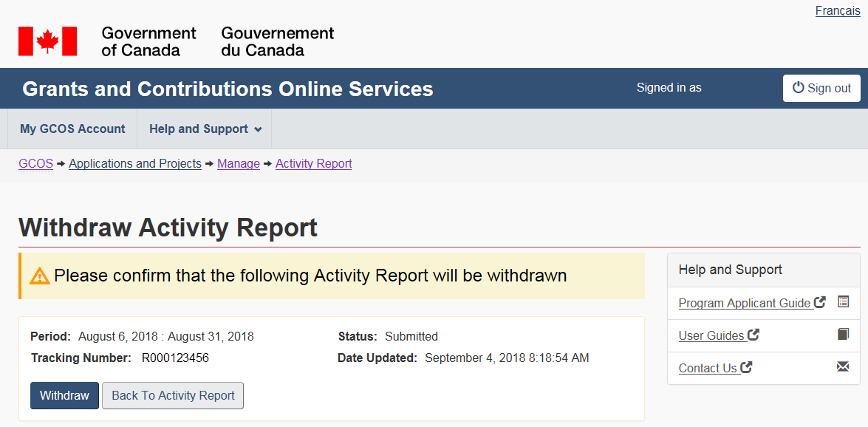Screen dimensions: 868x427
Task: Open Applications and Projects breadcrumb
Action: (x=135, y=164)
